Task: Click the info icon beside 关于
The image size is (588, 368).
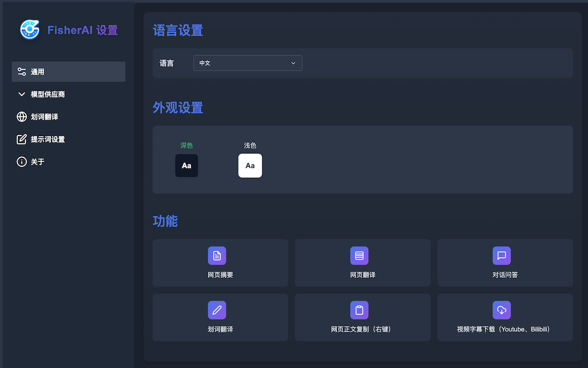Action: coord(22,161)
